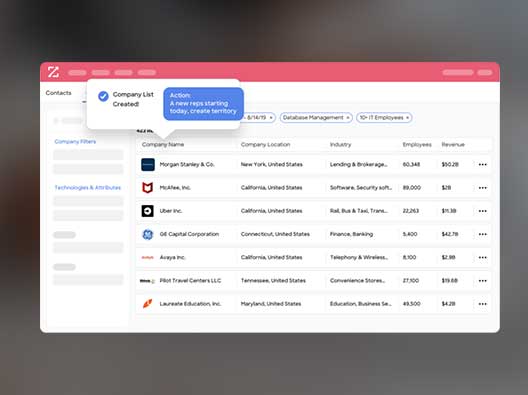Click Laureate Education, Inc. name
Image resolution: width=528 pixels, height=395 pixels.
coord(190,304)
